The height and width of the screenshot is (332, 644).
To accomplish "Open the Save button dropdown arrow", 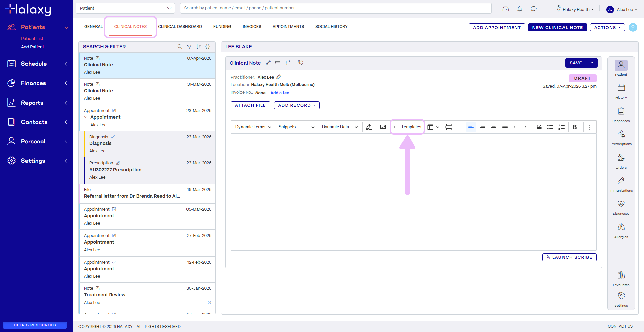I will pos(592,63).
